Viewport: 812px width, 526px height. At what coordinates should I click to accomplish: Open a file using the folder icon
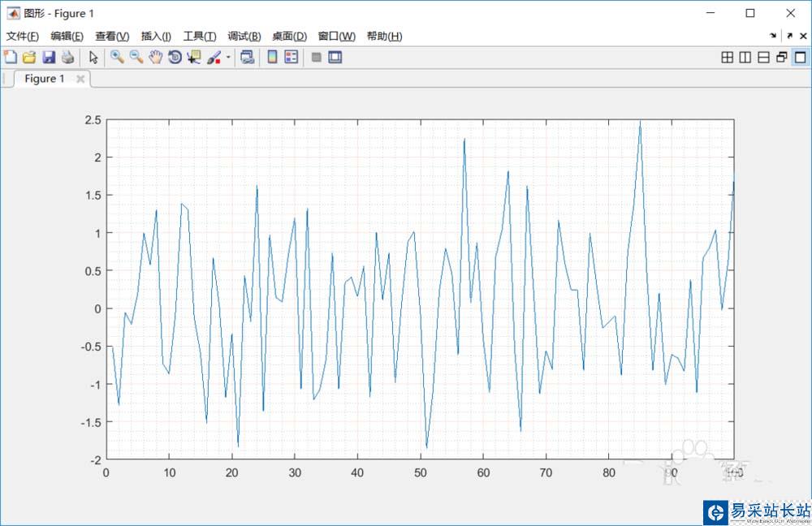[29, 57]
